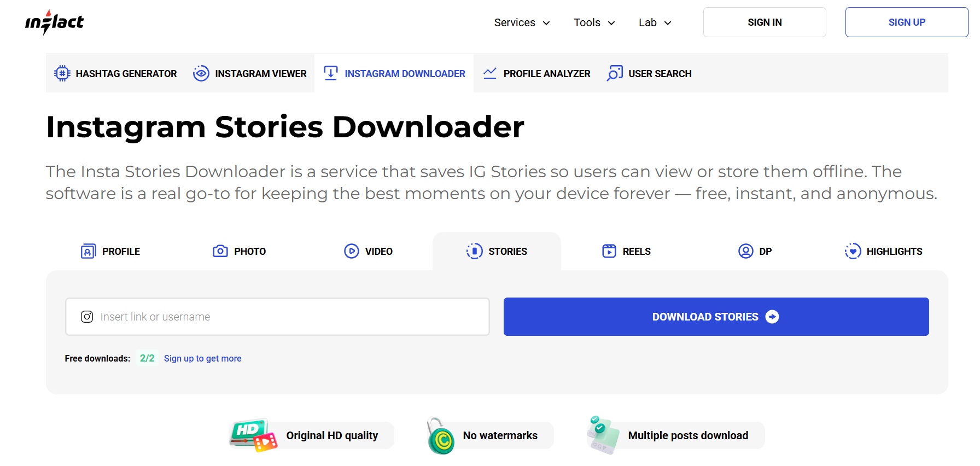980x466 pixels.
Task: Switch to the REELS downloader tab
Action: click(626, 251)
